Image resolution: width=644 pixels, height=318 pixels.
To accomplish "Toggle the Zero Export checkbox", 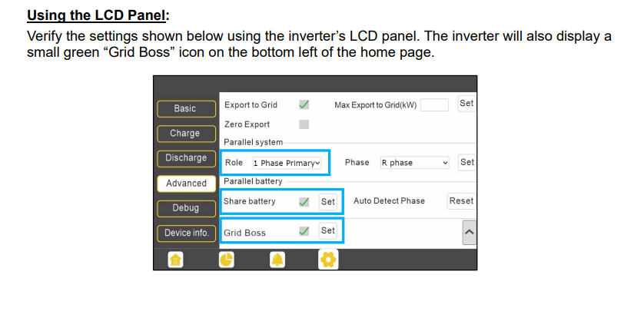I will pos(304,124).
